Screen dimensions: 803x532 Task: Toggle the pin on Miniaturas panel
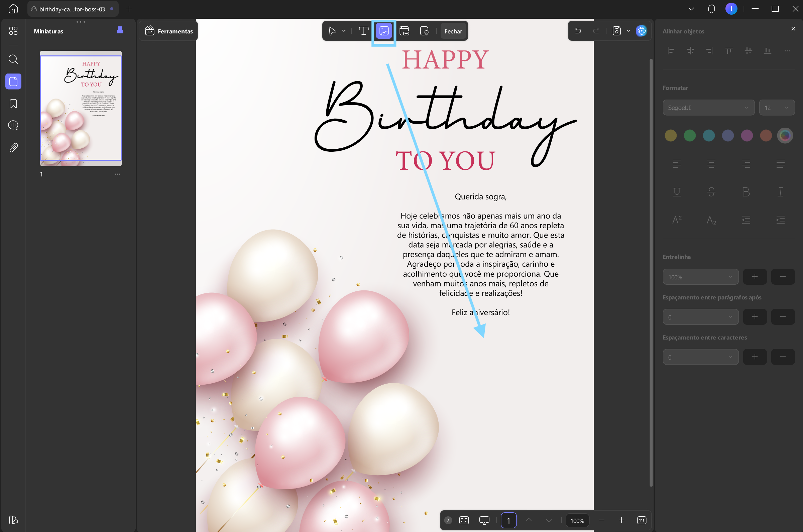120,31
